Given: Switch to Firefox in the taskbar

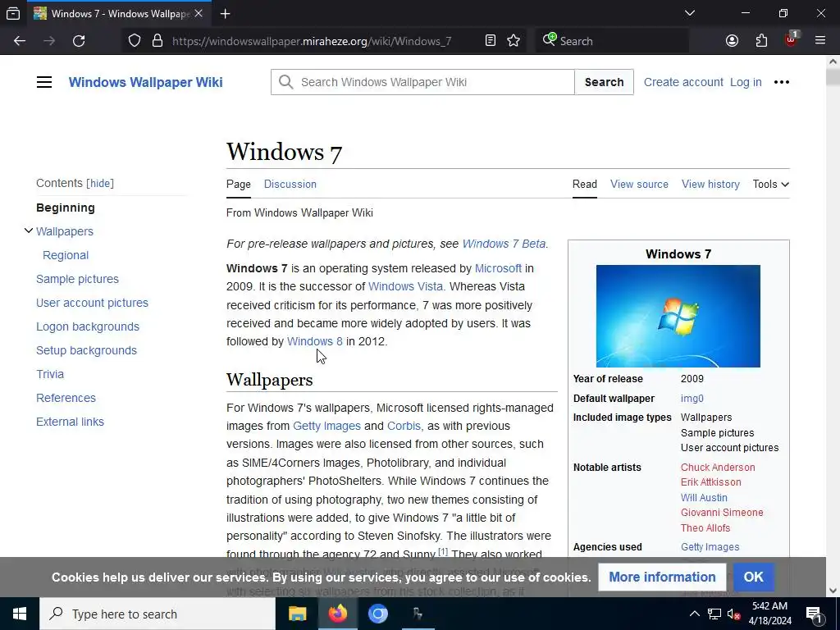Looking at the screenshot, I should (337, 614).
